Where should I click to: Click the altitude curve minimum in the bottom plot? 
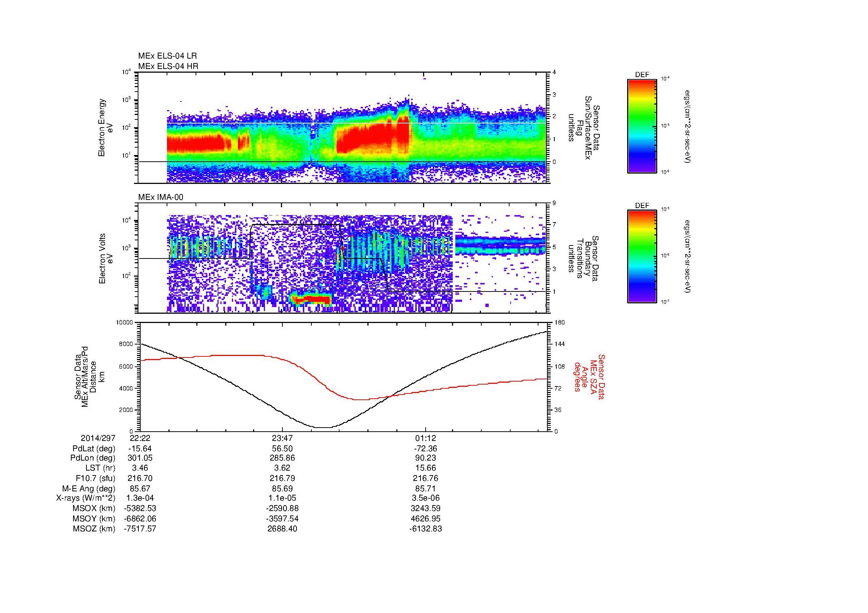[x=323, y=427]
